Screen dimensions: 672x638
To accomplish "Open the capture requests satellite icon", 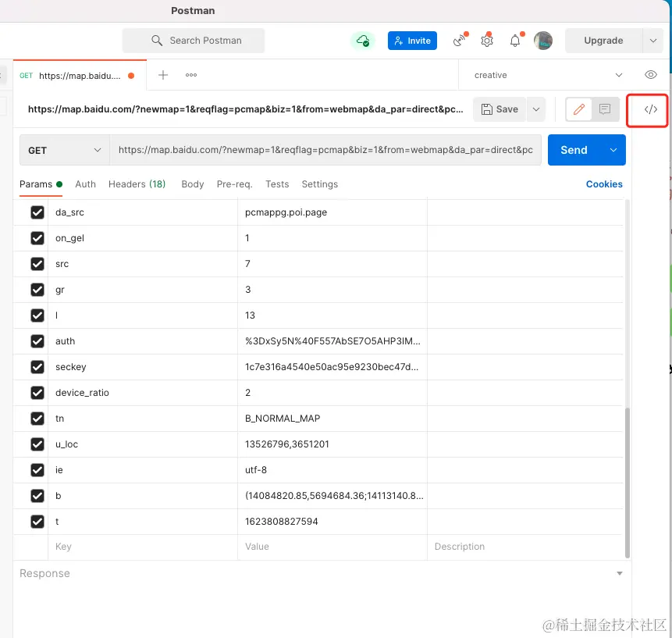I will point(460,41).
